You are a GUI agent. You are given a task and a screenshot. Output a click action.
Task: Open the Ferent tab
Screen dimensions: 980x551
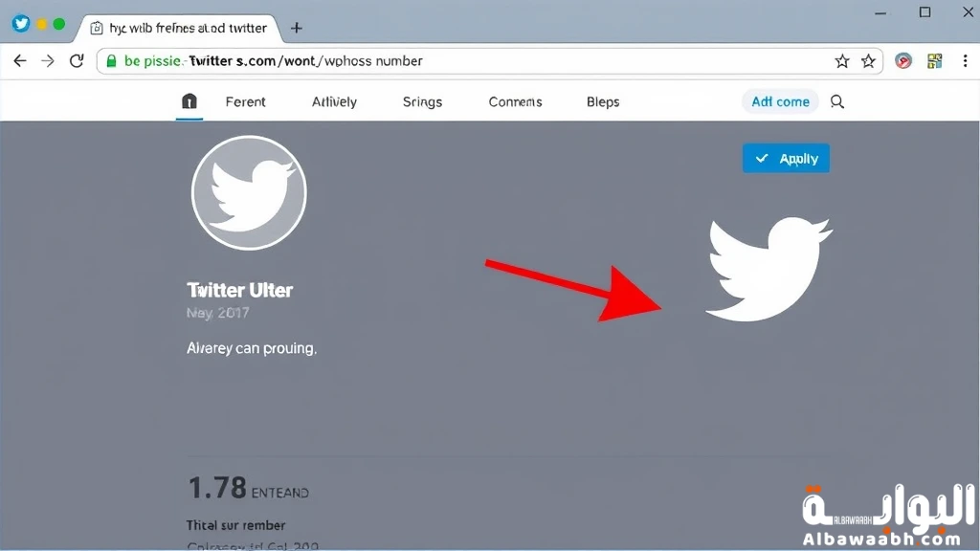pos(246,101)
